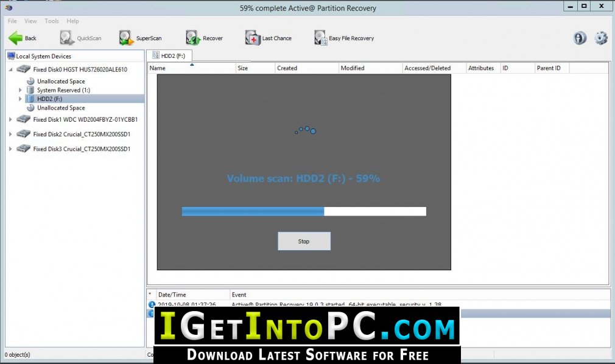
Task: Click the Local System Devices computer icon
Action: click(11, 56)
